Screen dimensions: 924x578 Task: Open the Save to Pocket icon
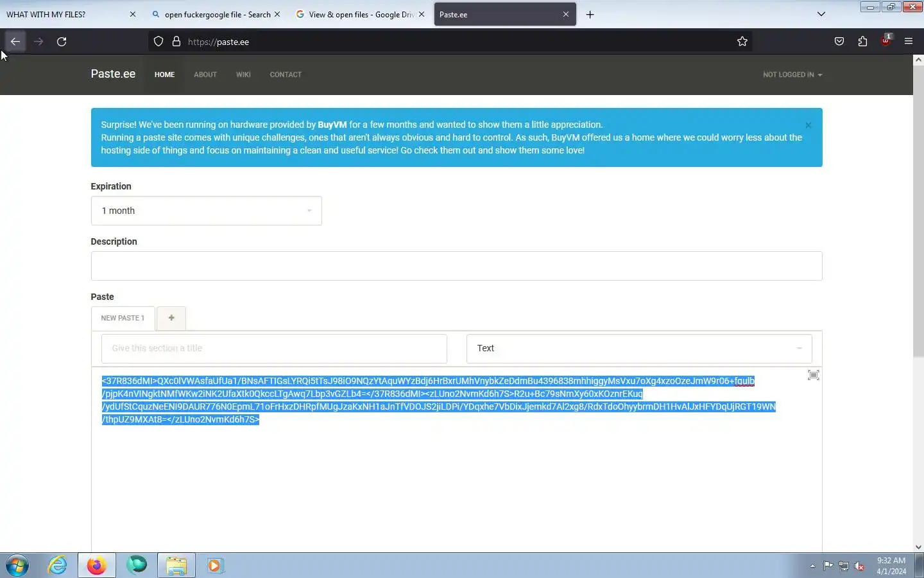839,42
